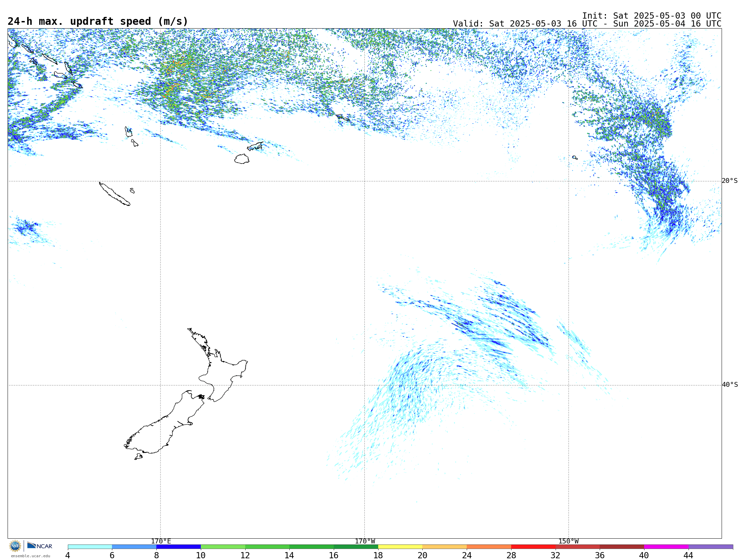The height and width of the screenshot is (560, 744).
Task: Click the colorbar tick label 28
Action: click(511, 556)
